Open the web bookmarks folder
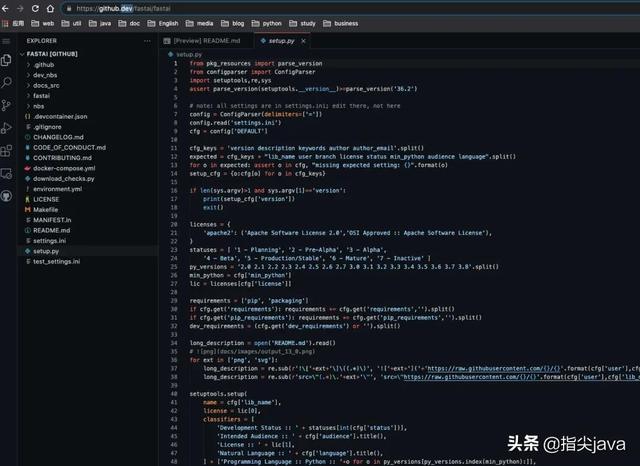Viewport: 640px width, 466px height. (43, 24)
